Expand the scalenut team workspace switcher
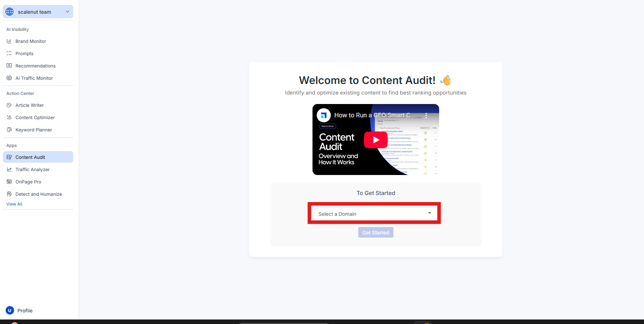The height and width of the screenshot is (324, 644). (38, 12)
